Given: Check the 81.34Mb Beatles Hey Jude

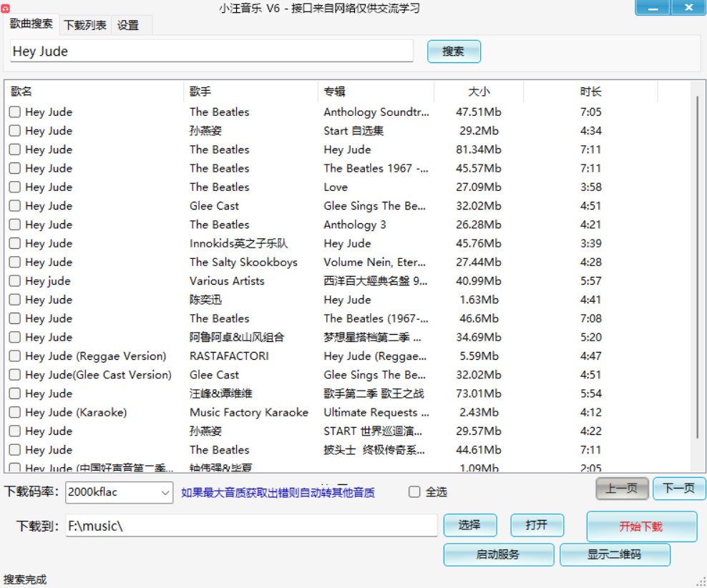Looking at the screenshot, I should pyautogui.click(x=15, y=149).
